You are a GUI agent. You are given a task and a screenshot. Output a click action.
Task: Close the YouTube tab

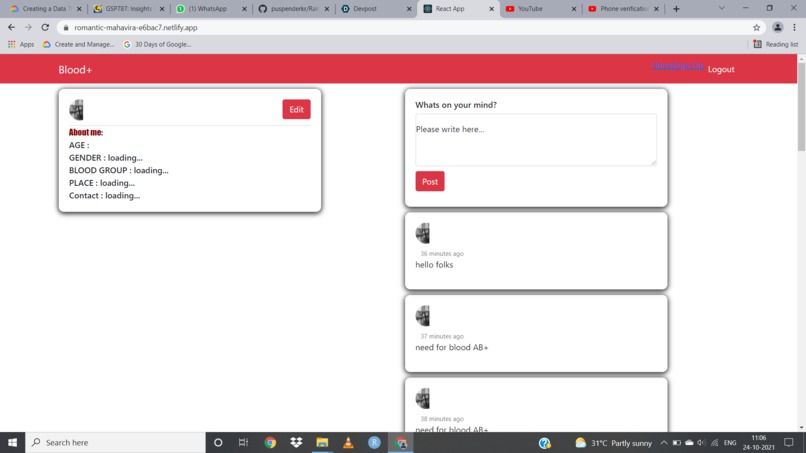coord(574,9)
